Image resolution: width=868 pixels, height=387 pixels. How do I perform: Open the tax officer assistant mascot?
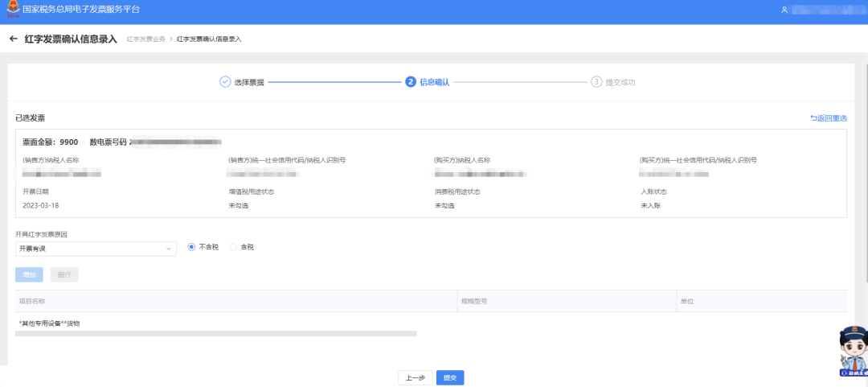[x=852, y=352]
